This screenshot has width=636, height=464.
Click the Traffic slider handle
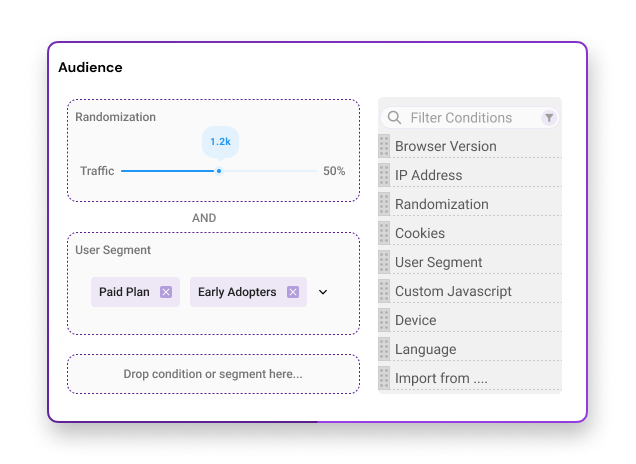pyautogui.click(x=219, y=171)
